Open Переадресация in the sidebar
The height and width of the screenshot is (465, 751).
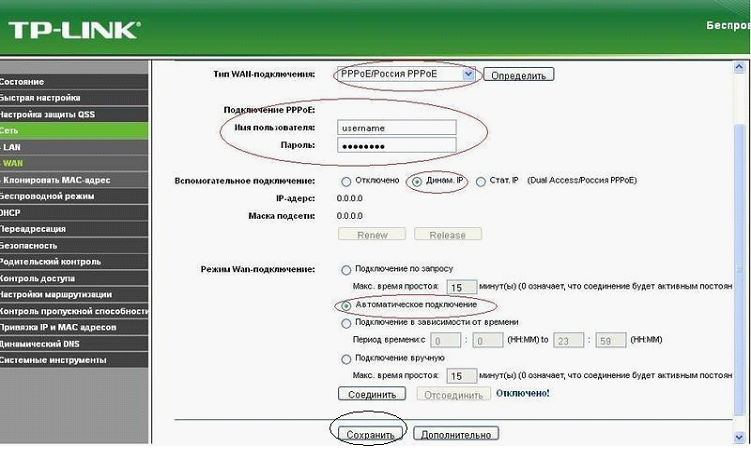point(74,229)
